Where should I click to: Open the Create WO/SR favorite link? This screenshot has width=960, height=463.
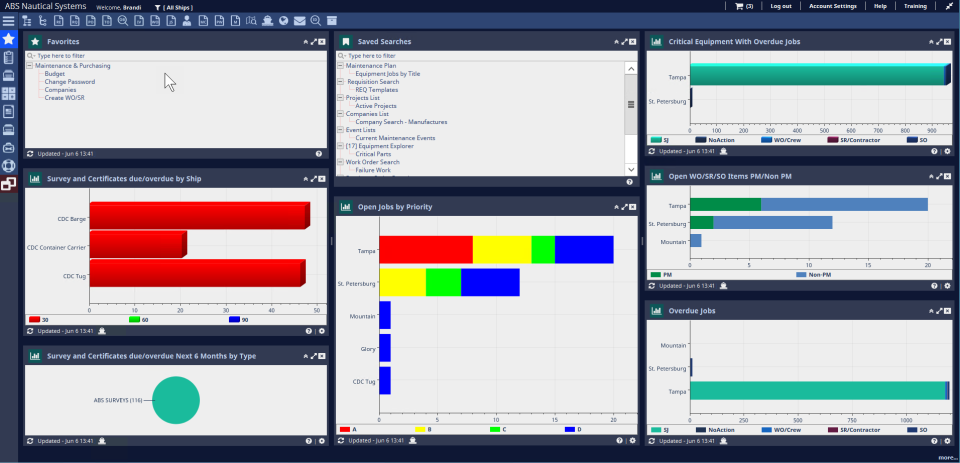[63, 98]
